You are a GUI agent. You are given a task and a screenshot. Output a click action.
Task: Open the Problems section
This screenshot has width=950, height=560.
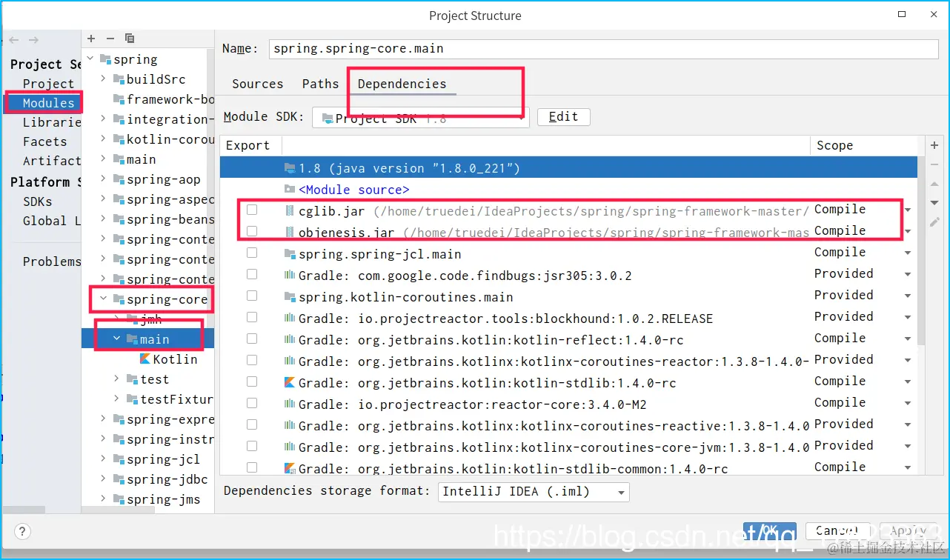pos(51,261)
